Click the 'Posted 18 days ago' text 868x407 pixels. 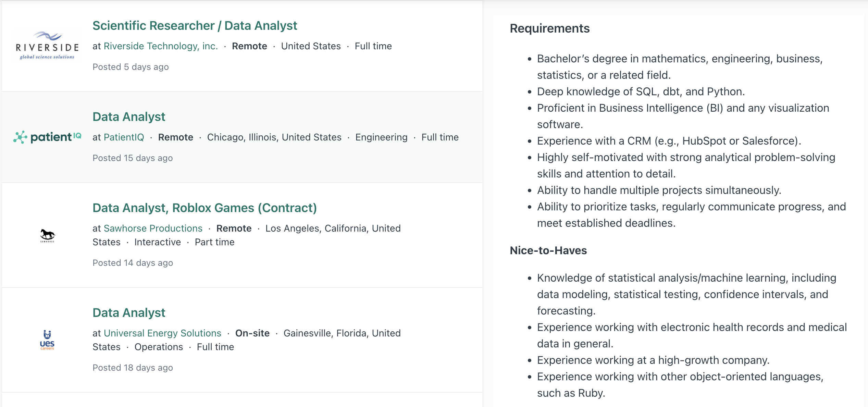tap(133, 368)
